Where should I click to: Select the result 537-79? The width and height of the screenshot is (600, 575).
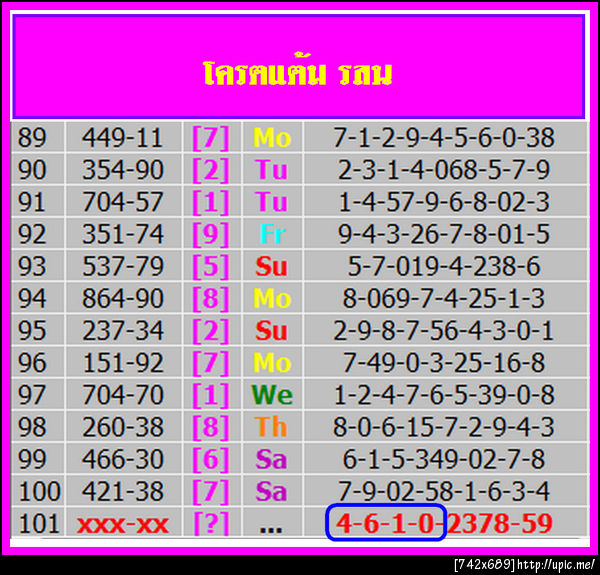[x=122, y=266]
